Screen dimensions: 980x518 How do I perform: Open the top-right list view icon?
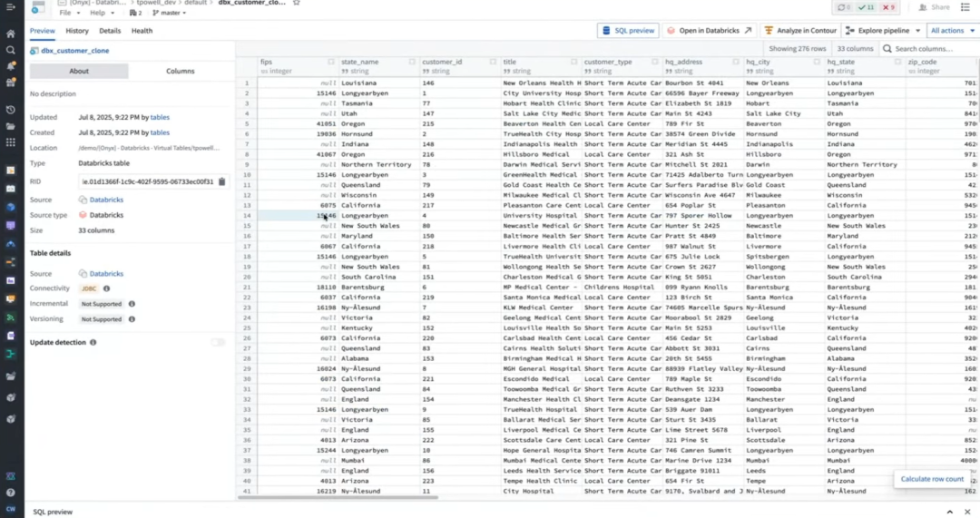(965, 7)
